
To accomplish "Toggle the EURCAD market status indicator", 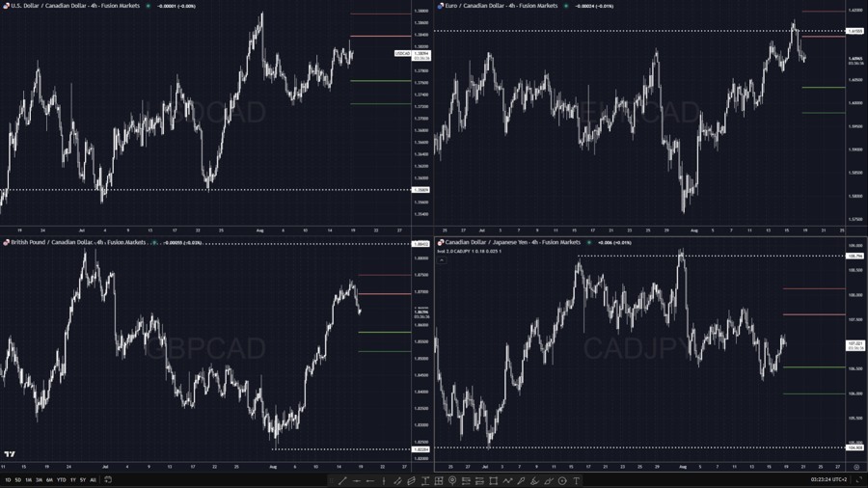I will 566,6.
